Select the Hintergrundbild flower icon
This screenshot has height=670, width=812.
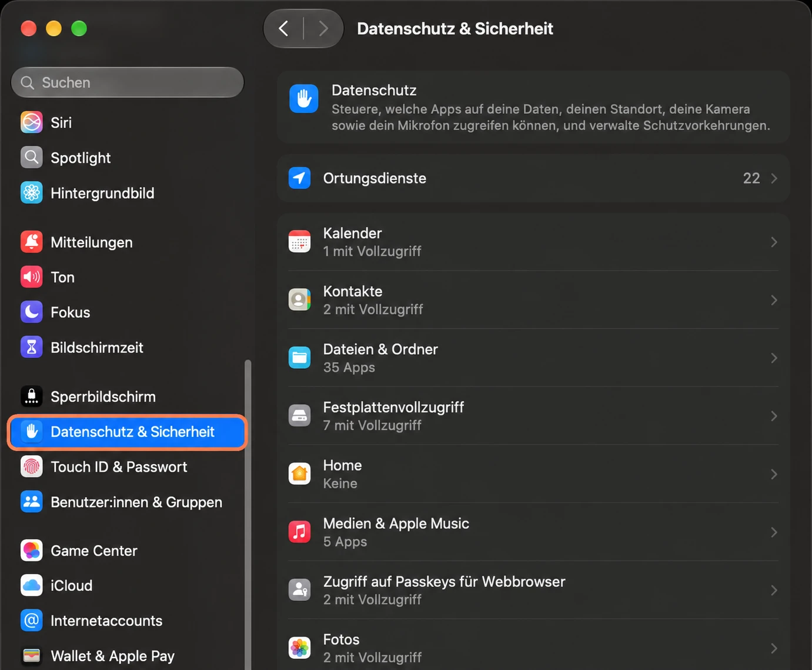32,193
